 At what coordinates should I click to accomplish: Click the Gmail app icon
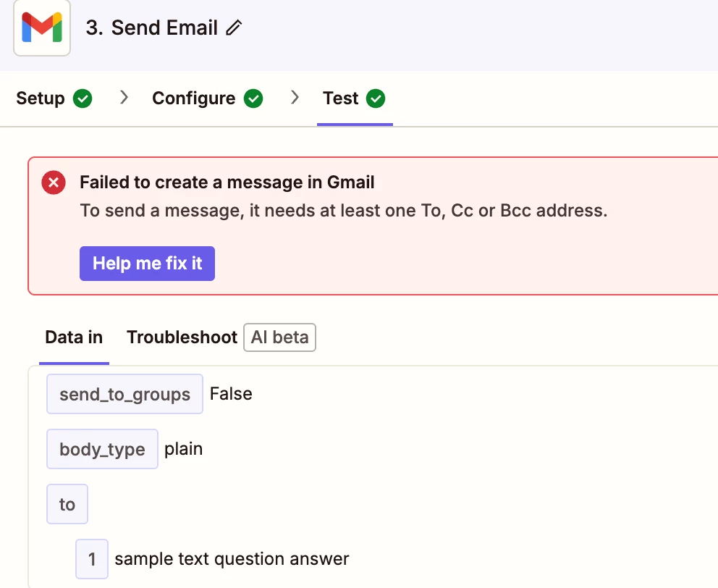[x=42, y=28]
